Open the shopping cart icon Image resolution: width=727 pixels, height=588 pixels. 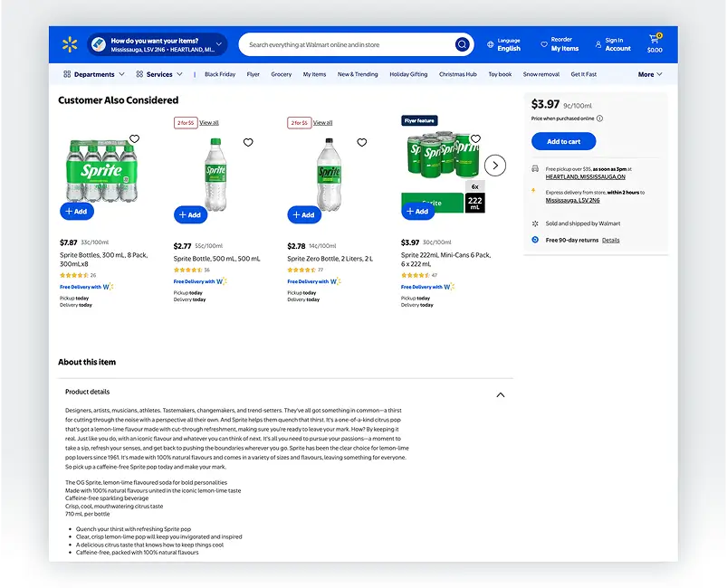(x=654, y=41)
